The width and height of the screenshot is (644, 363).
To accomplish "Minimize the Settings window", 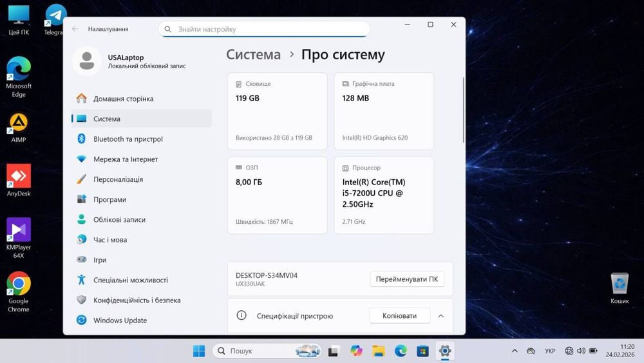I will 408,25.
